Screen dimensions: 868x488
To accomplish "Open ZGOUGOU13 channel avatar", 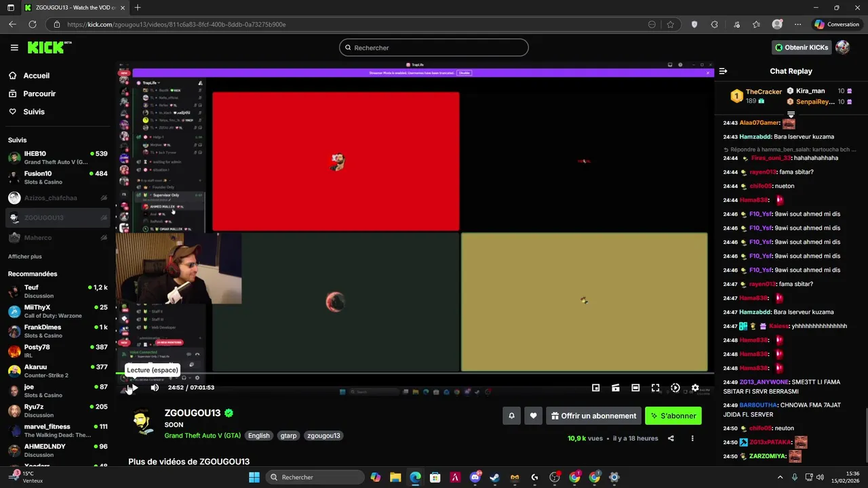I will tap(142, 423).
